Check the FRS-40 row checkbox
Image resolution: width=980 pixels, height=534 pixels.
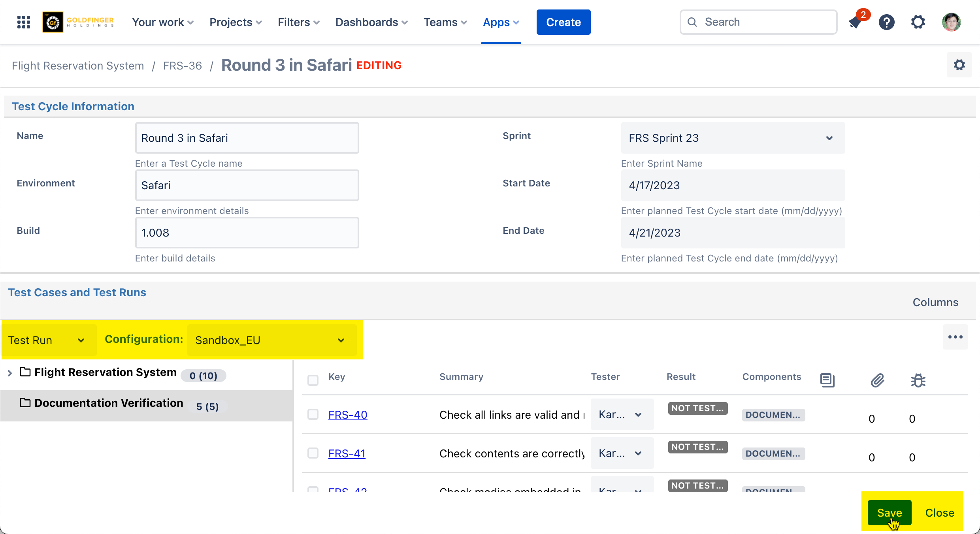click(x=313, y=414)
